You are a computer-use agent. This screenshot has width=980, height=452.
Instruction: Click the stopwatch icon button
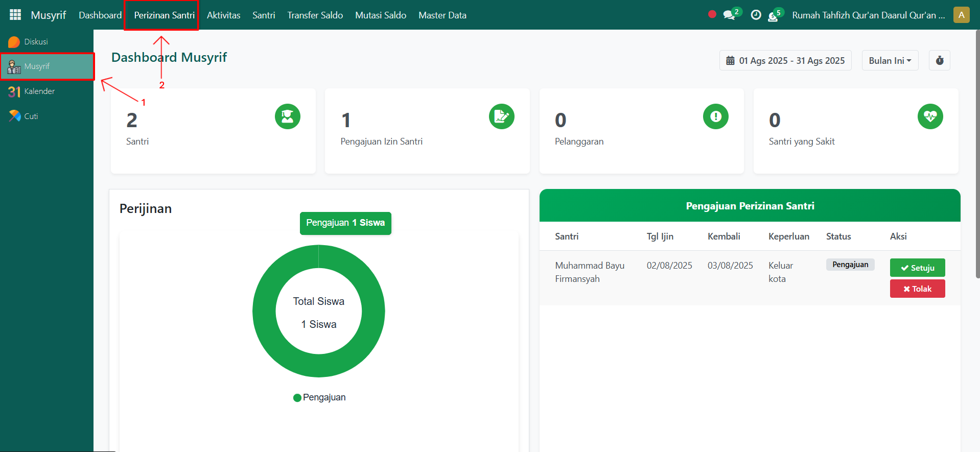(939, 61)
